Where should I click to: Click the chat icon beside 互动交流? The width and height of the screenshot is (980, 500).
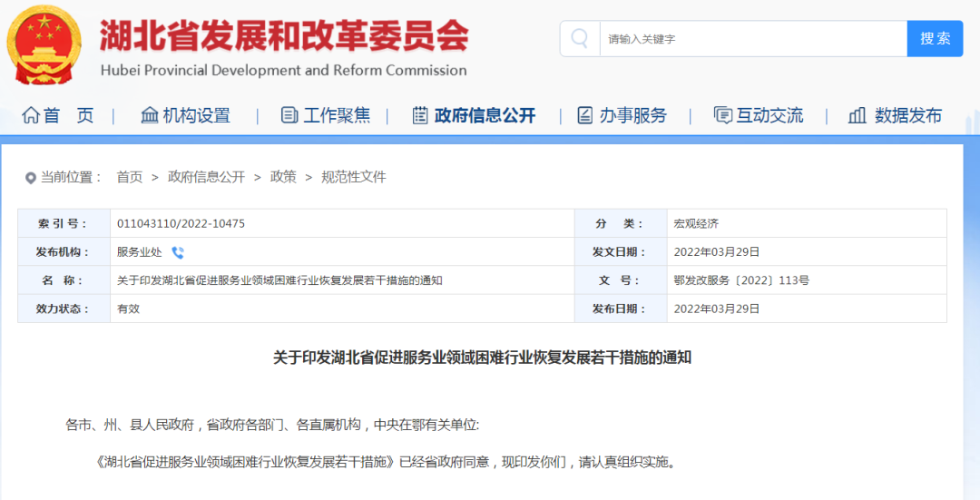pos(722,115)
